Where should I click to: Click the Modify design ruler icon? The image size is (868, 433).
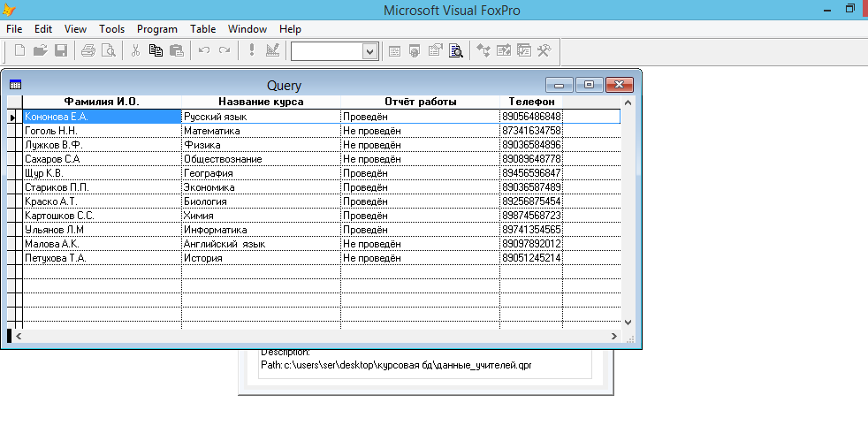[272, 51]
